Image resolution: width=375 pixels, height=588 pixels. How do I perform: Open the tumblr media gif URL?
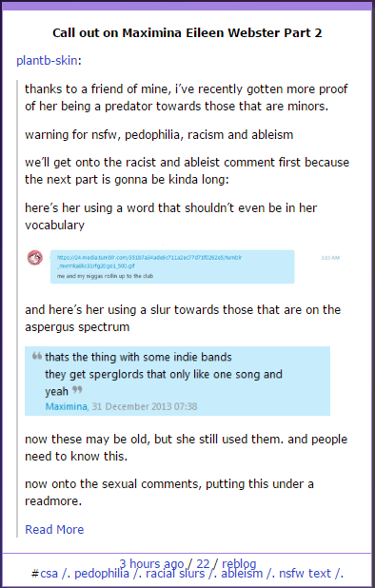point(149,262)
